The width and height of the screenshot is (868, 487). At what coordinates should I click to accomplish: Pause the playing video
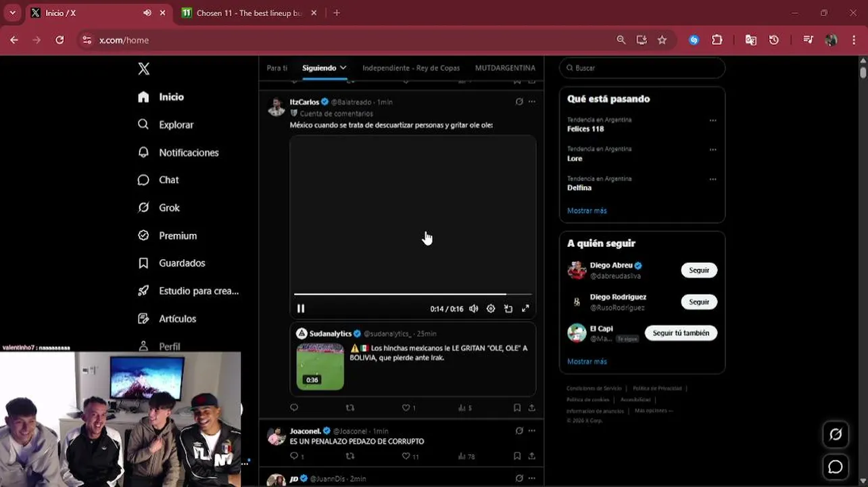click(301, 308)
